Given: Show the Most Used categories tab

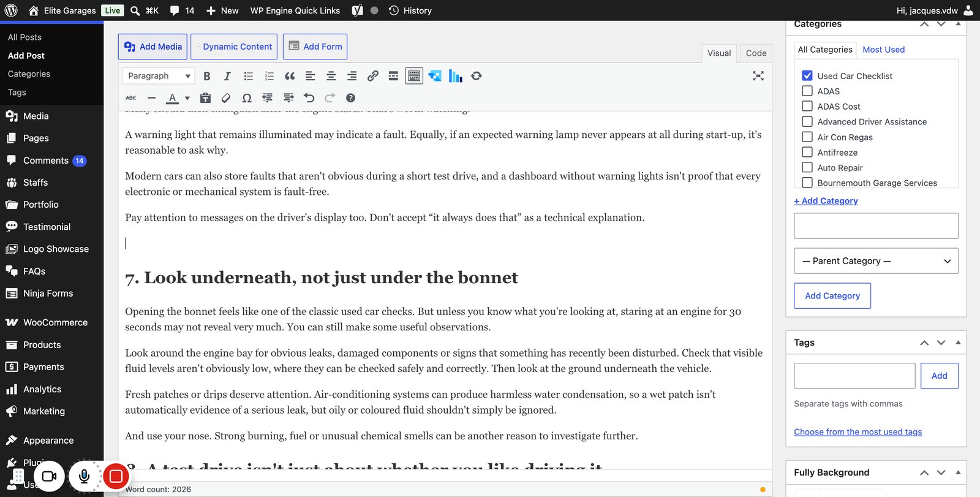Looking at the screenshot, I should (x=883, y=50).
